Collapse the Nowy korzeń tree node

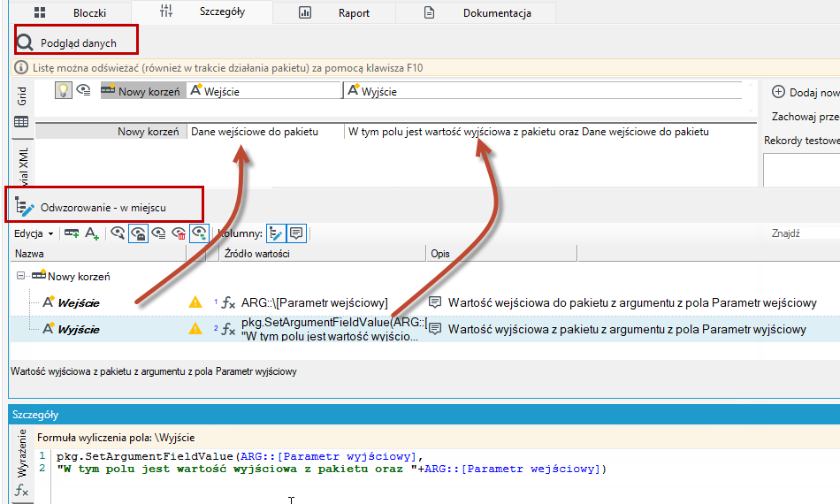[20, 276]
